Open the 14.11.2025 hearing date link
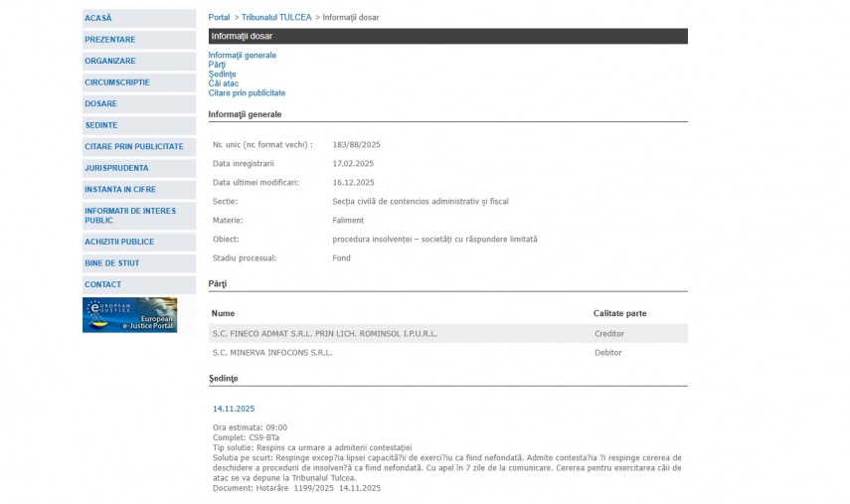This screenshot has height=504, width=850. [x=234, y=409]
